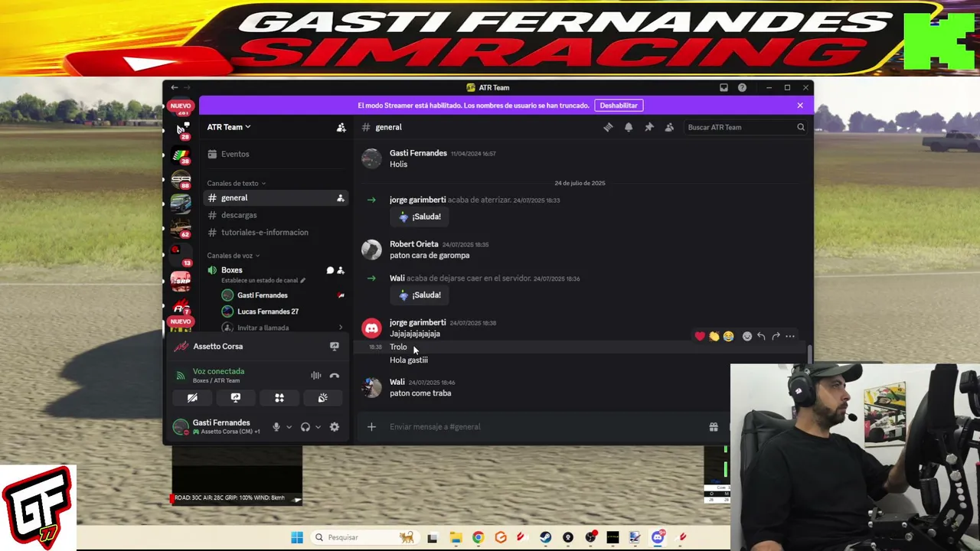Open the descargas channel

(x=276, y=215)
